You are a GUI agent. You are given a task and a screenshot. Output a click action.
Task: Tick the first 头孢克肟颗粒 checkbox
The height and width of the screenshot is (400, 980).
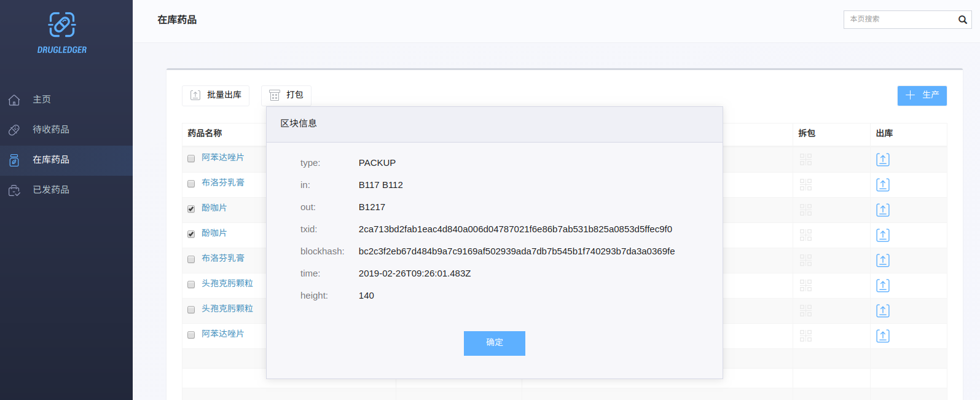coord(191,284)
